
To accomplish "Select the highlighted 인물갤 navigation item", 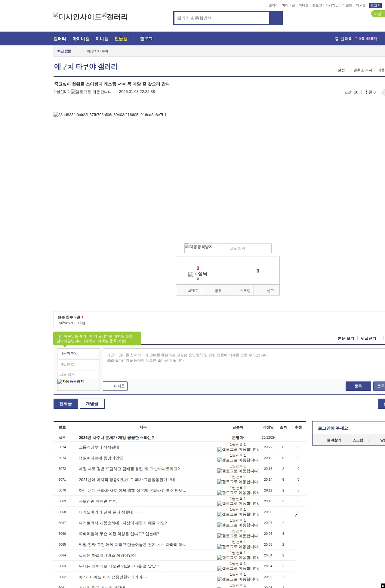I will pos(121,39).
